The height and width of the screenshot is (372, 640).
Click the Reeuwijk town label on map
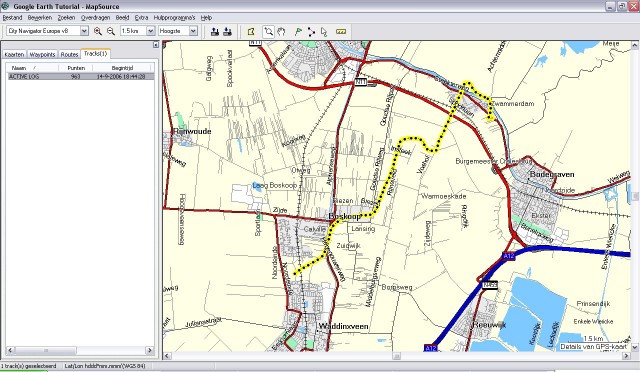(x=489, y=325)
